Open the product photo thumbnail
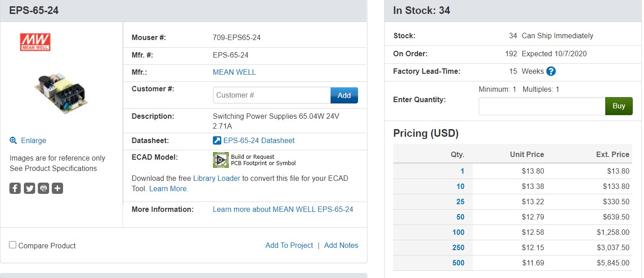Screen dimensions: 644x278 click(61, 93)
